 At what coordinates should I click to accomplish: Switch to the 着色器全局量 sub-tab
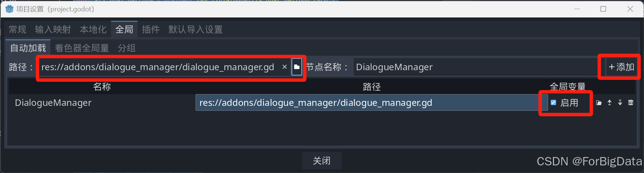click(x=82, y=48)
